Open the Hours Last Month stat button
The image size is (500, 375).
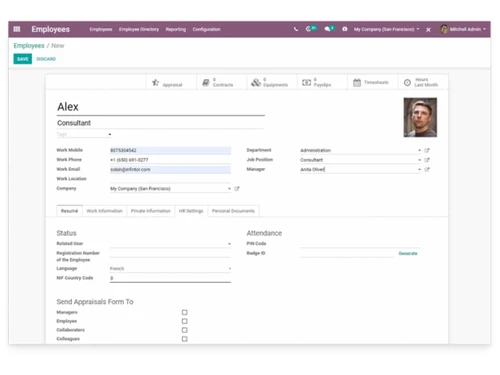tap(423, 82)
